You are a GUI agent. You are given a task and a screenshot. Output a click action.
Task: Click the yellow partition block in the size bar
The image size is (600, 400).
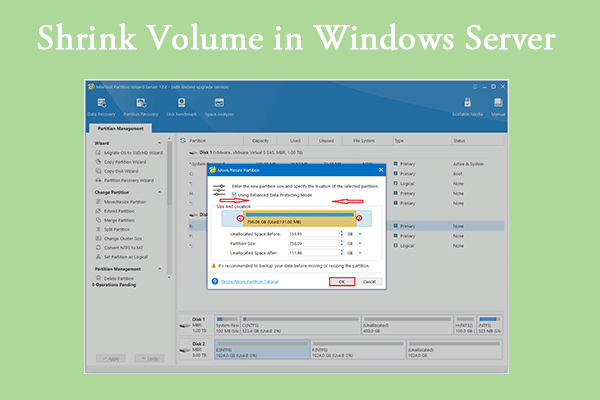(x=300, y=219)
